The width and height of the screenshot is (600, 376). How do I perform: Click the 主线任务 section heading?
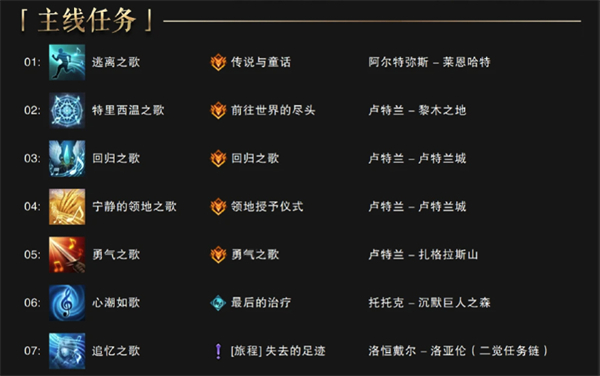pos(87,20)
